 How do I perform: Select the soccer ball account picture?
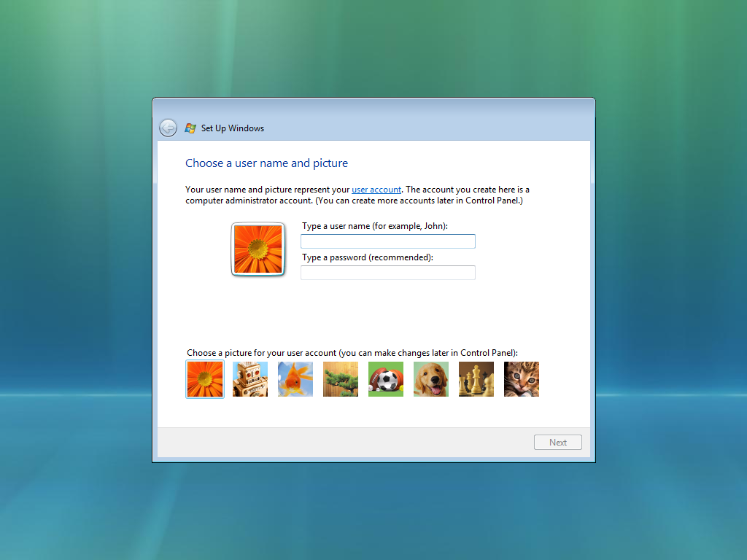(x=386, y=379)
